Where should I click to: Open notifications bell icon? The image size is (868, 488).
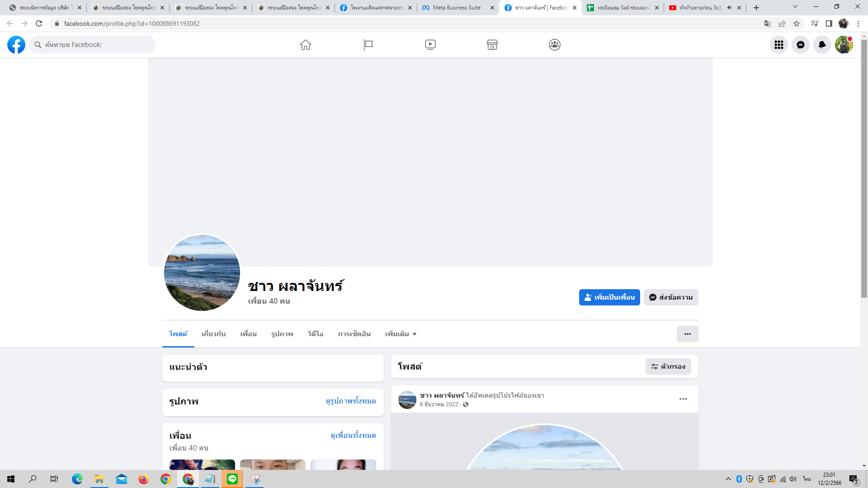822,45
